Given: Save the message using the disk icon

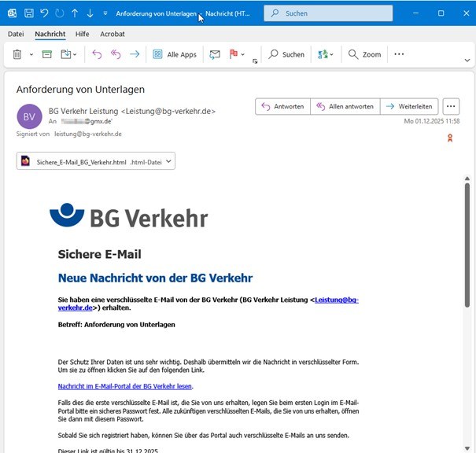Looking at the screenshot, I should 29,13.
